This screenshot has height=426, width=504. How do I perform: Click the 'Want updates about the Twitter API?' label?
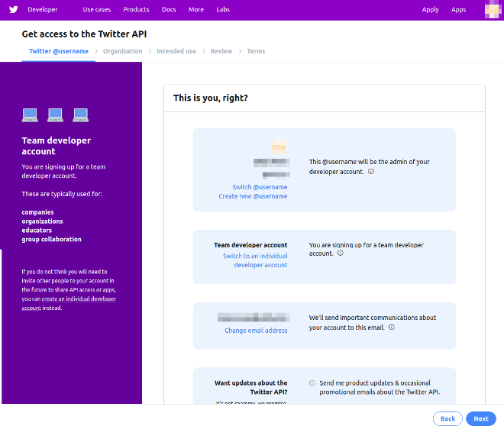[250, 388]
